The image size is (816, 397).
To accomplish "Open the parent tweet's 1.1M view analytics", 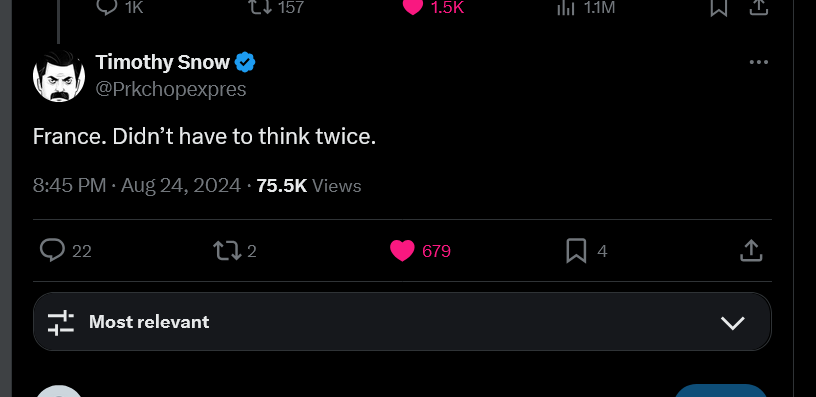I will coord(565,7).
